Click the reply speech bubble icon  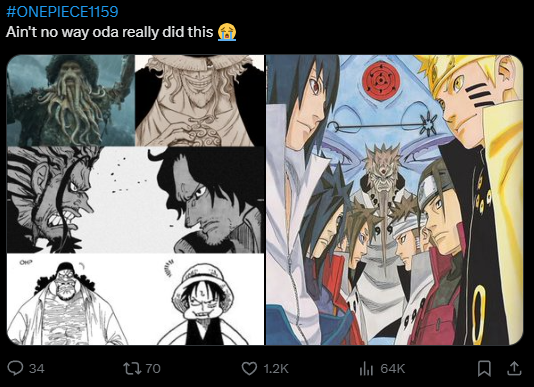click(x=15, y=368)
